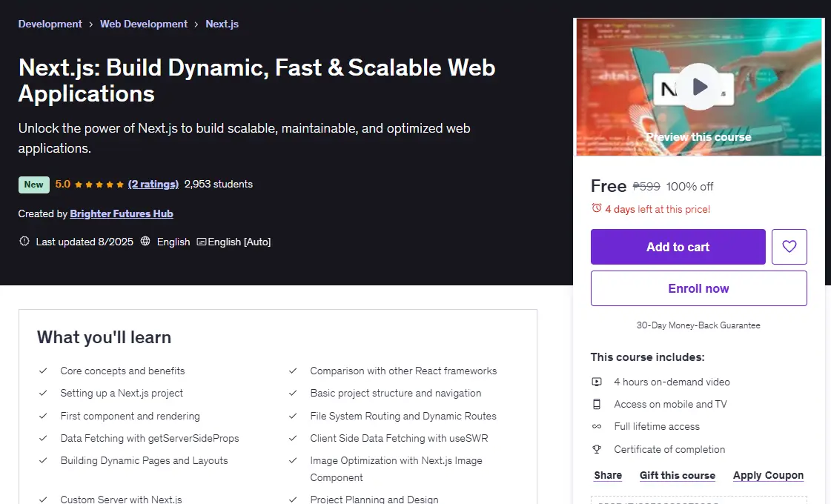Viewport: 831px width, 504px height.
Task: Click the alarm clock icon beside days left
Action: tap(596, 208)
